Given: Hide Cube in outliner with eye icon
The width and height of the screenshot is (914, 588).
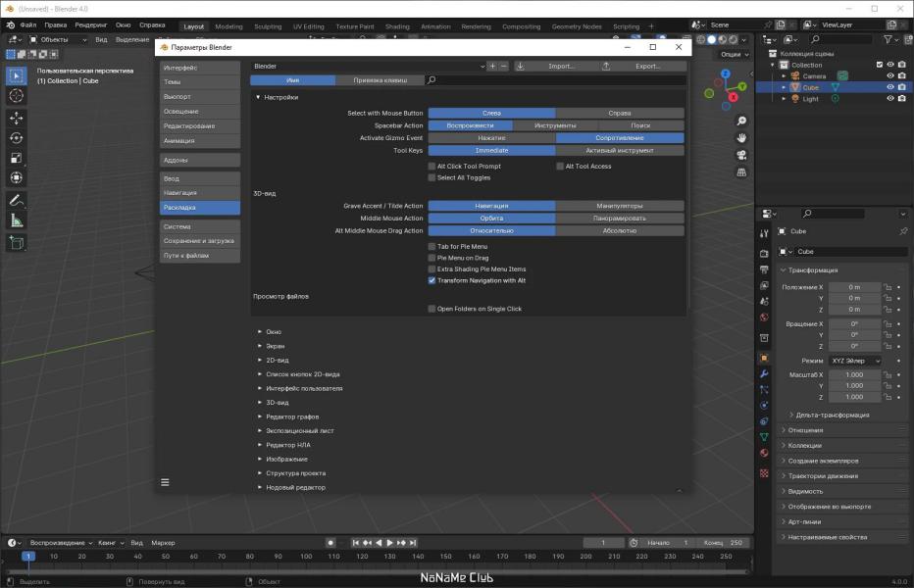Looking at the screenshot, I should [x=890, y=87].
